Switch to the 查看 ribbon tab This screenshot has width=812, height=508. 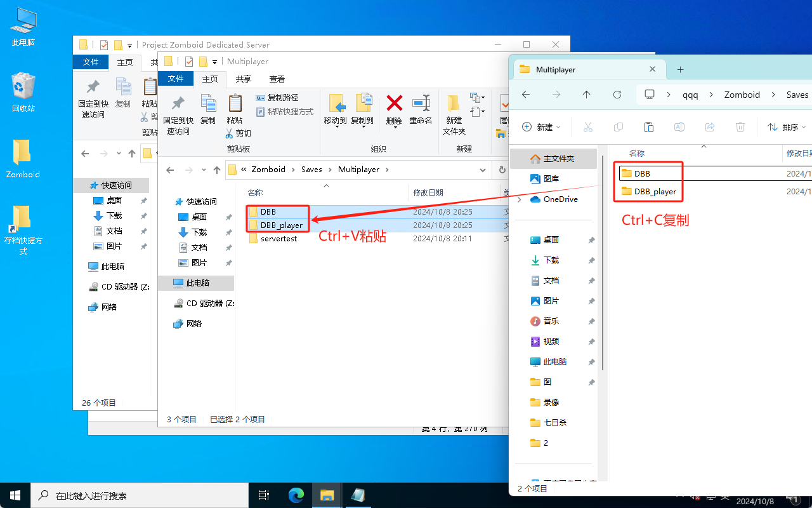click(x=277, y=79)
